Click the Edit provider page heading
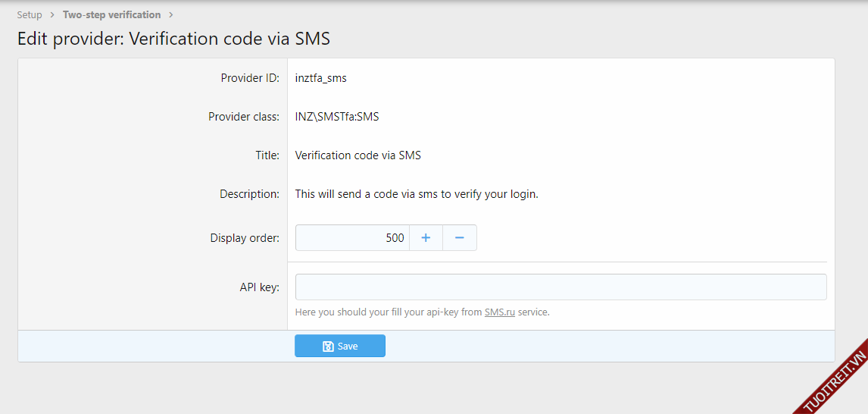The height and width of the screenshot is (414, 868). [x=173, y=39]
